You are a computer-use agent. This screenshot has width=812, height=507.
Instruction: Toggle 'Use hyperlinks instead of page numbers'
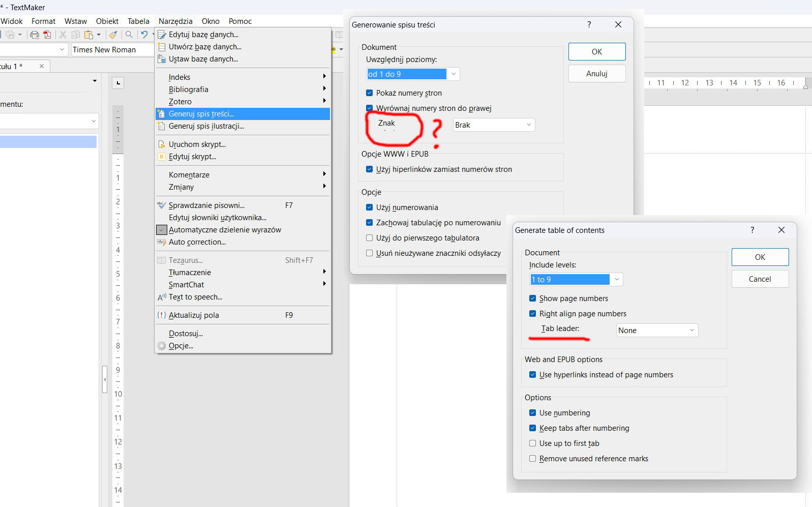click(533, 375)
